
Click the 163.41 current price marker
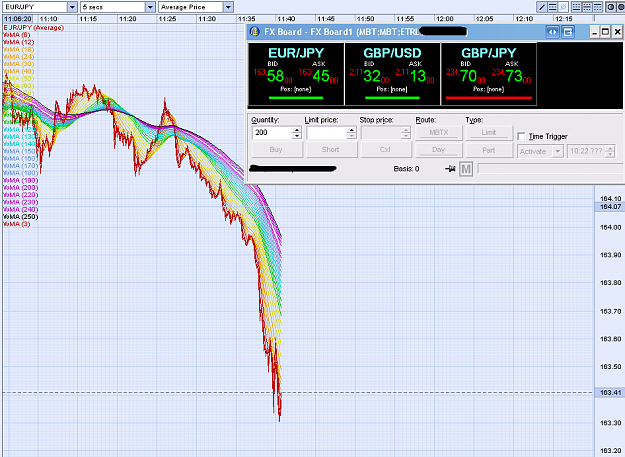click(x=610, y=393)
